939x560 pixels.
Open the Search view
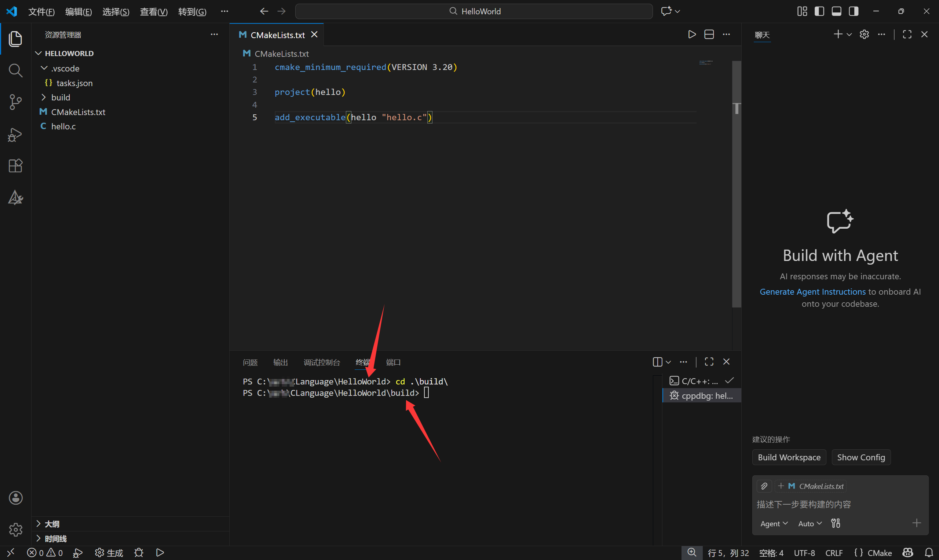coord(15,70)
